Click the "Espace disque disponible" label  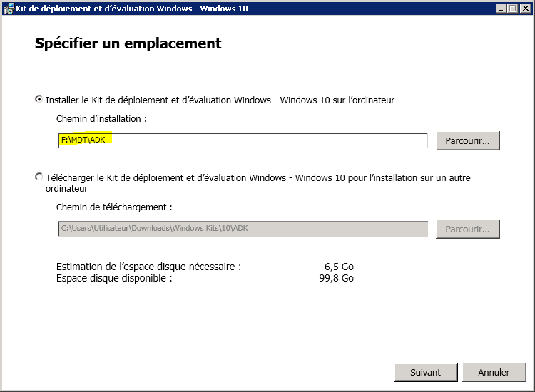click(114, 278)
